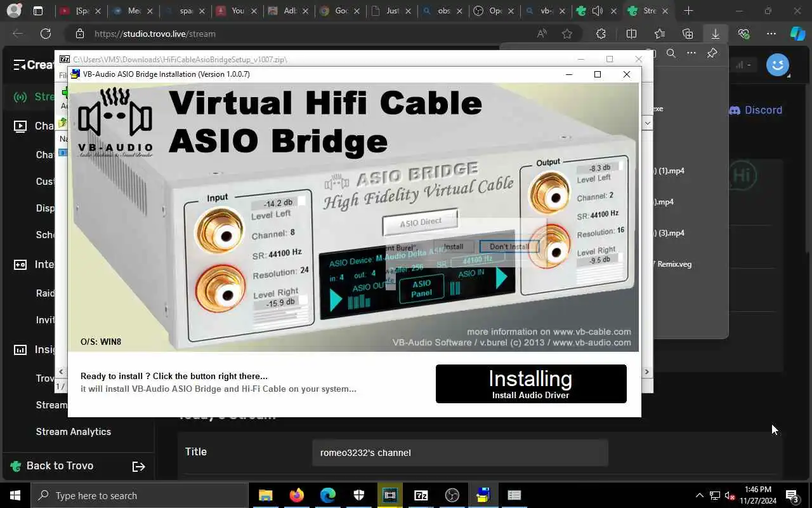Viewport: 812px width, 508px height.
Task: Open Edge settings and more menu
Action: point(771,34)
